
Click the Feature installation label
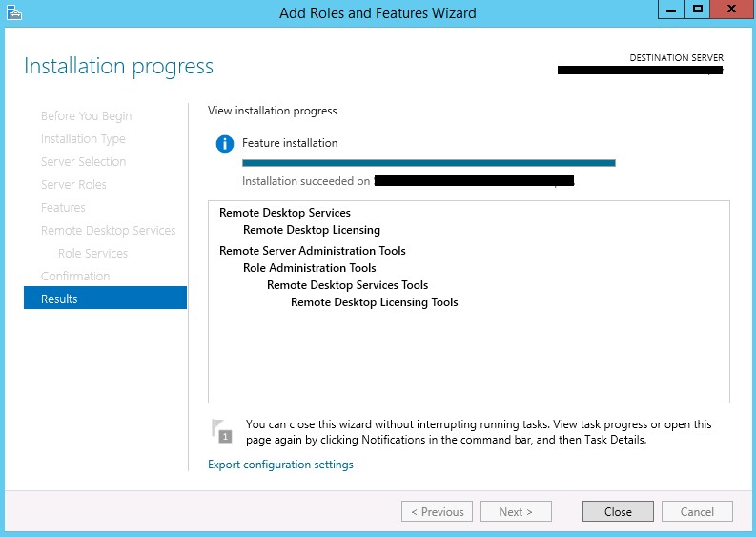tap(290, 143)
